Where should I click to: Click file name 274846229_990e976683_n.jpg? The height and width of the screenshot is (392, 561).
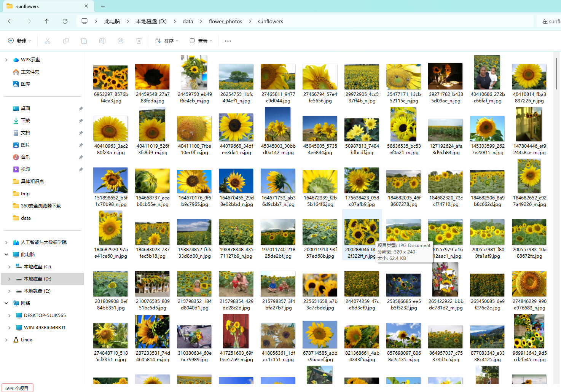[529, 304]
